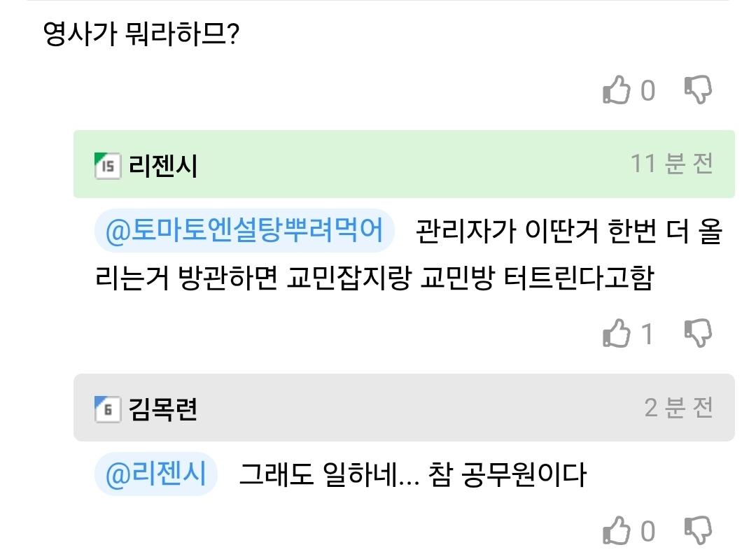Viewport: 756px width, 559px height.
Task: Click the like count "0" on the top comment
Action: point(648,91)
